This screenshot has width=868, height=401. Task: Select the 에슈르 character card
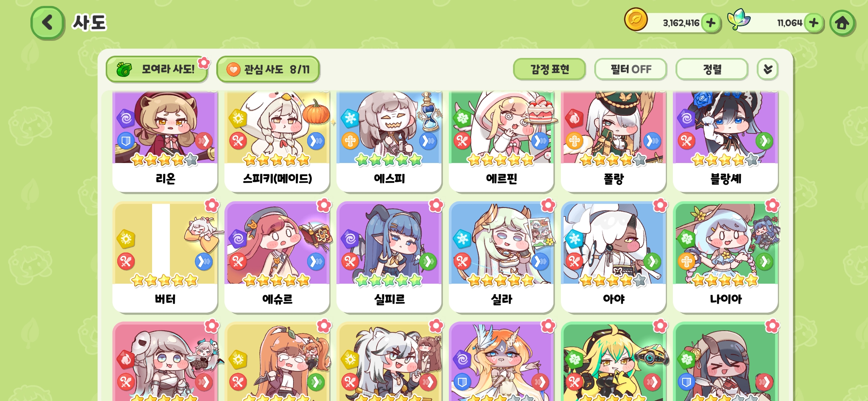(277, 257)
